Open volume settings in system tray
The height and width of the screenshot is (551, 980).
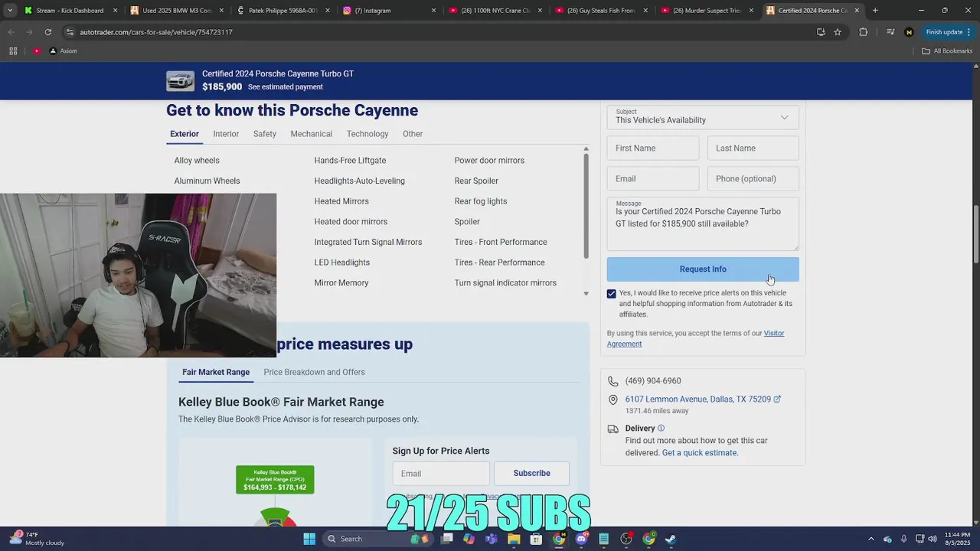click(x=933, y=539)
